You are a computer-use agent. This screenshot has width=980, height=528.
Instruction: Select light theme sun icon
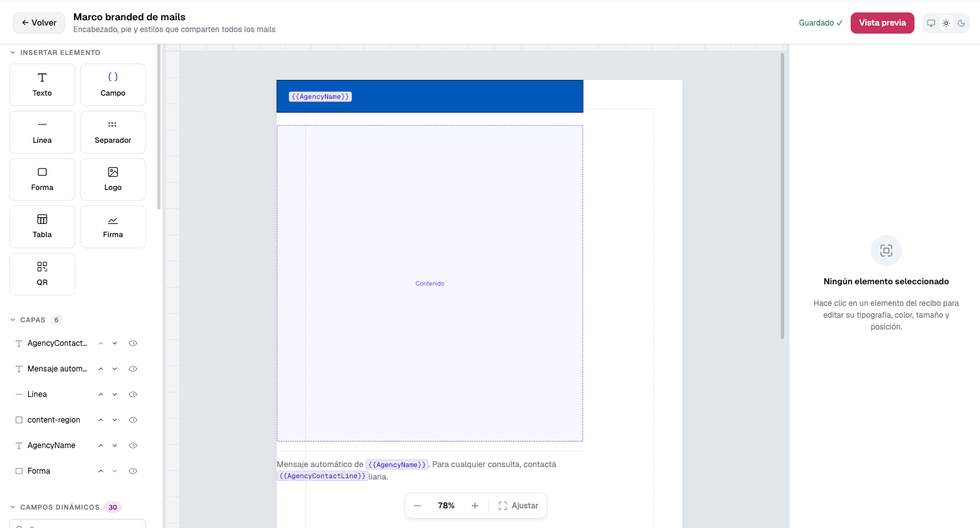946,23
